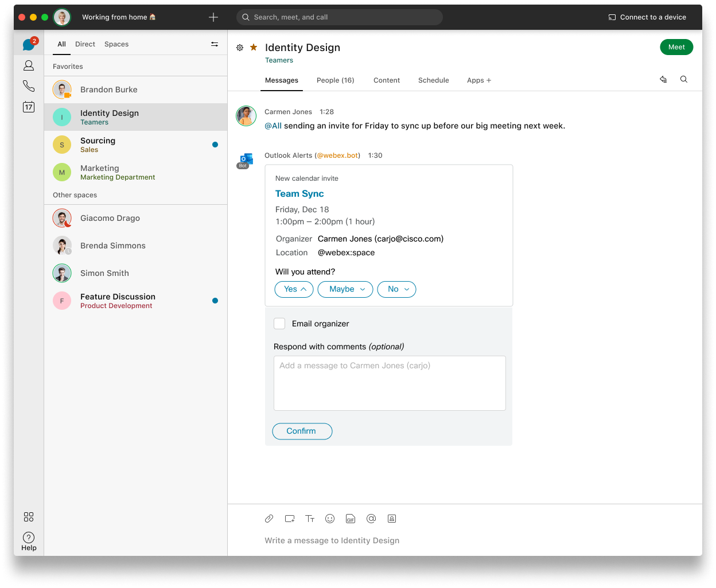Open the Messaging icon with unread badge
Image resolution: width=716 pixels, height=588 pixels.
pos(29,44)
